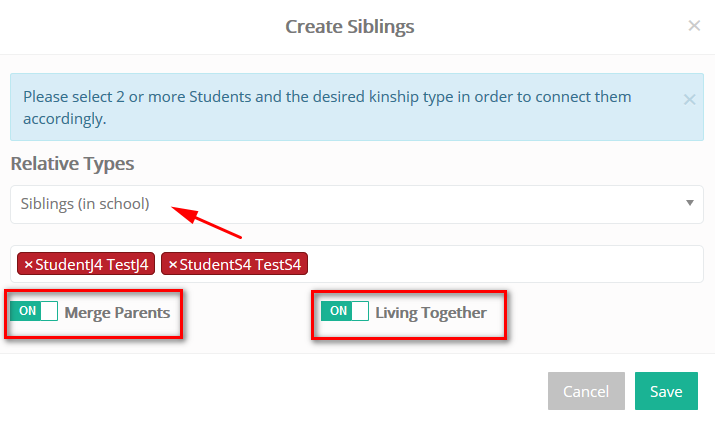The height and width of the screenshot is (426, 715).
Task: Click the white handle of Living Together switch
Action: click(x=360, y=311)
